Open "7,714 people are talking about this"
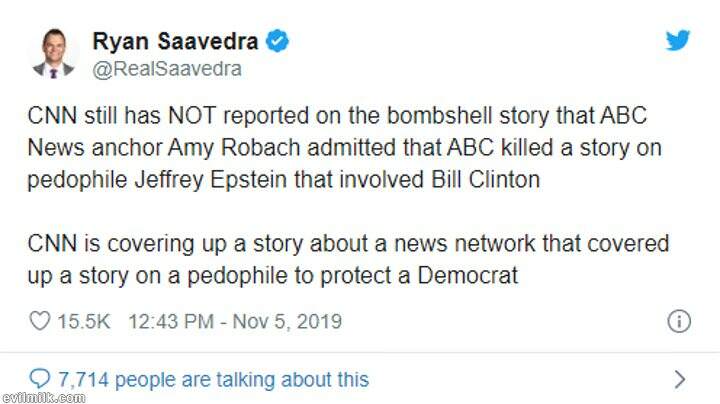Screen dimensions: 720x404 click(213, 379)
